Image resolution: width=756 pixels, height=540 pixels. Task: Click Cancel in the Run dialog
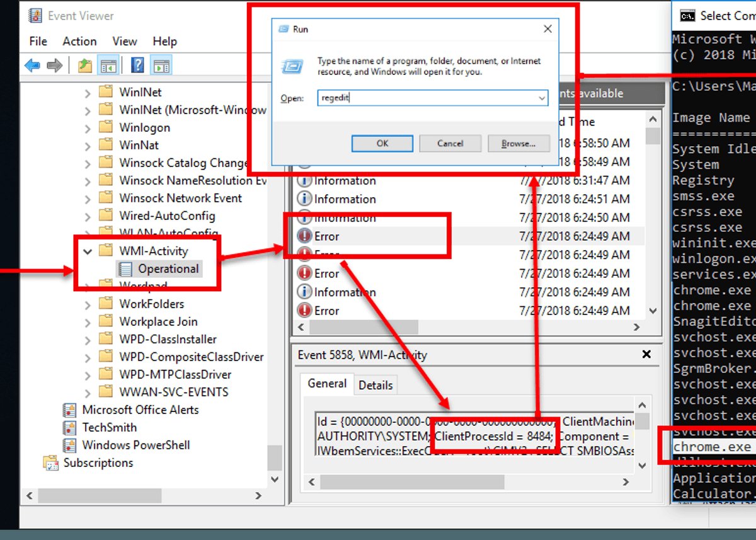point(450,144)
